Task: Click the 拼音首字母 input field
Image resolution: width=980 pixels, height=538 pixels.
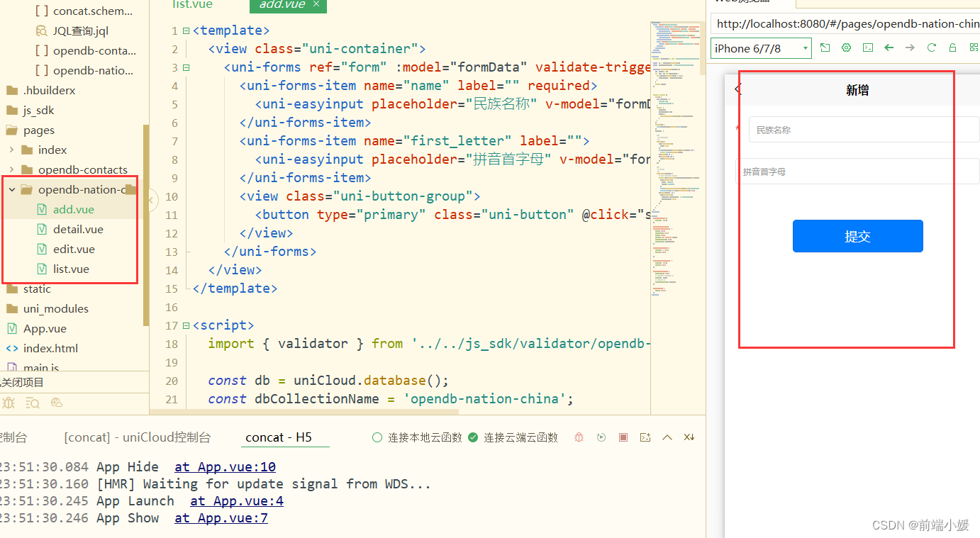Action: pyautogui.click(x=857, y=172)
